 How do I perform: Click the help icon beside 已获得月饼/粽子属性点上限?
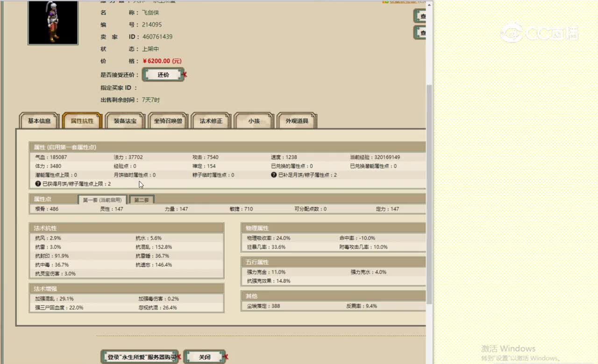[x=38, y=184]
